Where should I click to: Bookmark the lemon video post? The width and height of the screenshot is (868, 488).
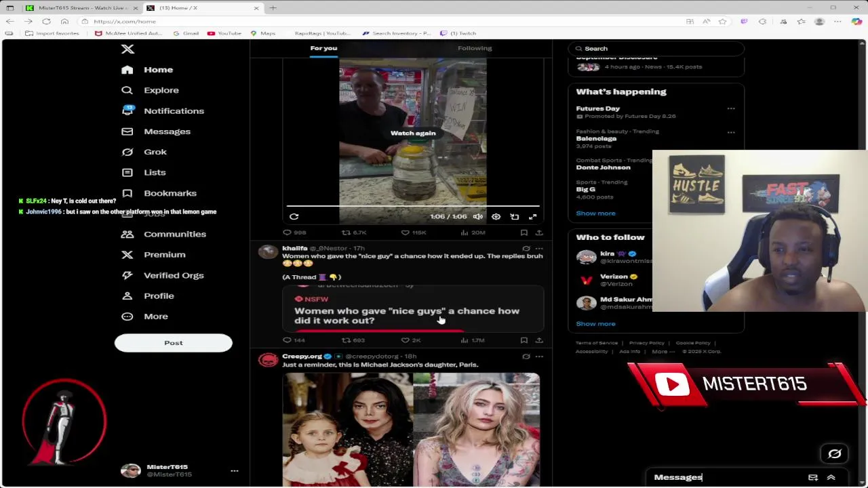pos(524,232)
